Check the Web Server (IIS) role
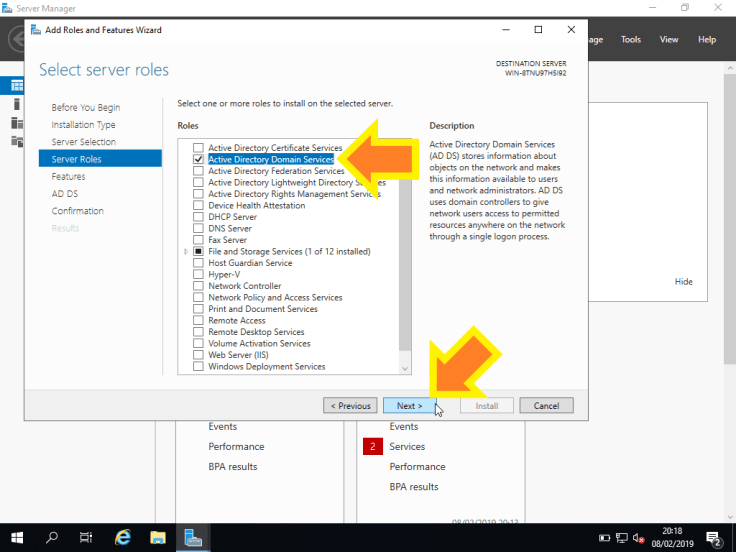Viewport: 736px width, 552px height. (198, 355)
